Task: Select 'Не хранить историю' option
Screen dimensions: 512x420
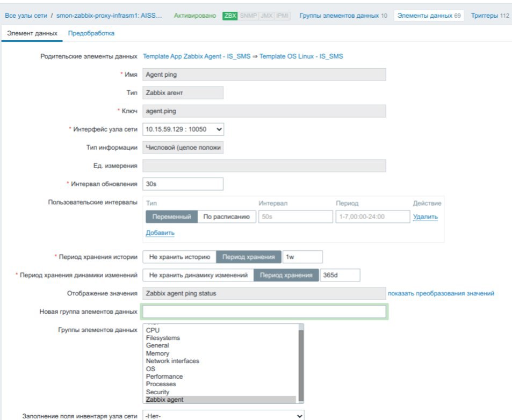Action: [x=179, y=257]
